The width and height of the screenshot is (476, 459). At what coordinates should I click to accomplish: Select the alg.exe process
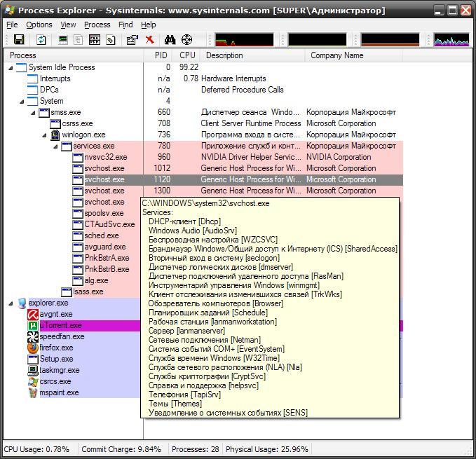pos(96,280)
